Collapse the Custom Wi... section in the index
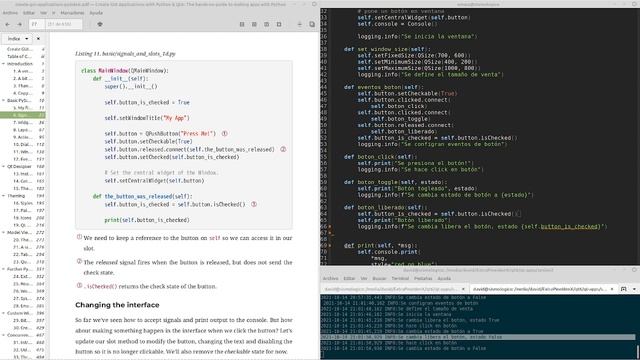 point(3,313)
